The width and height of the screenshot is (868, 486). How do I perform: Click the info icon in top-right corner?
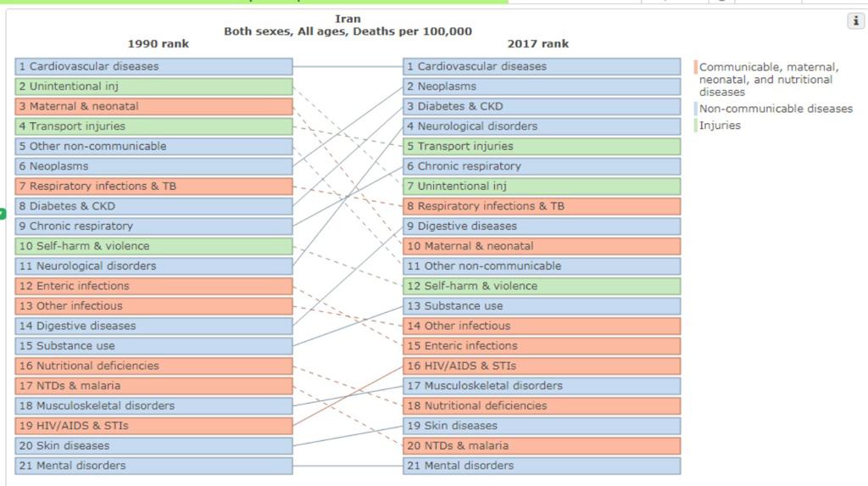[856, 21]
